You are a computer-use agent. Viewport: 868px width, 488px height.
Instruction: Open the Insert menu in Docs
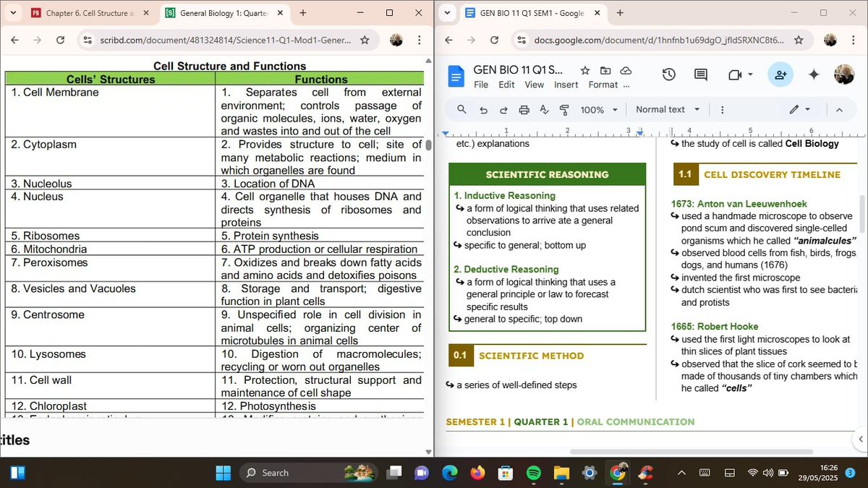(566, 85)
